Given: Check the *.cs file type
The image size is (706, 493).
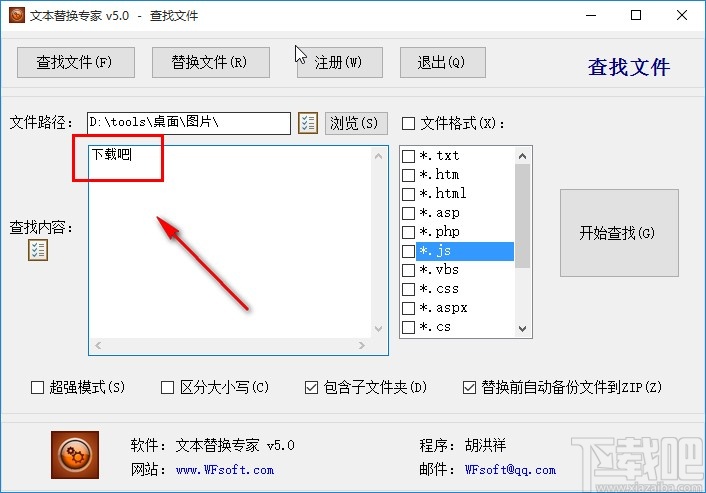Looking at the screenshot, I should (x=408, y=327).
